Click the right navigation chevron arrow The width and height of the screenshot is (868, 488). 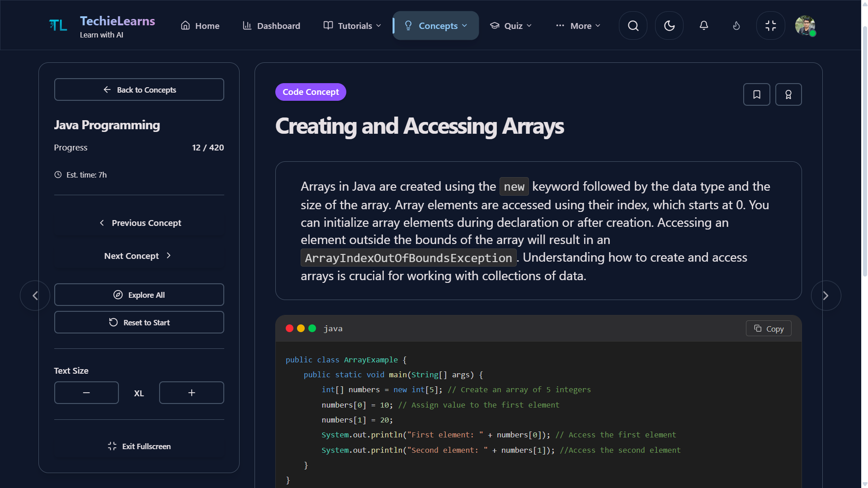826,295
